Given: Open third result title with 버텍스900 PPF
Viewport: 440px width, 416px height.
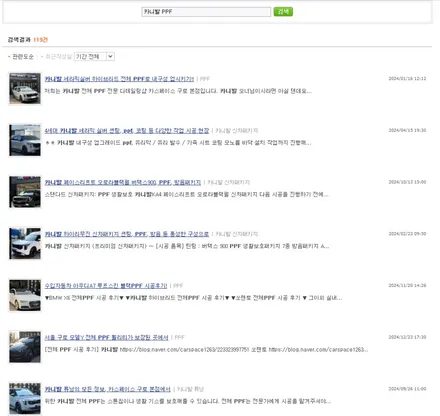Looking at the screenshot, I should 123,182.
